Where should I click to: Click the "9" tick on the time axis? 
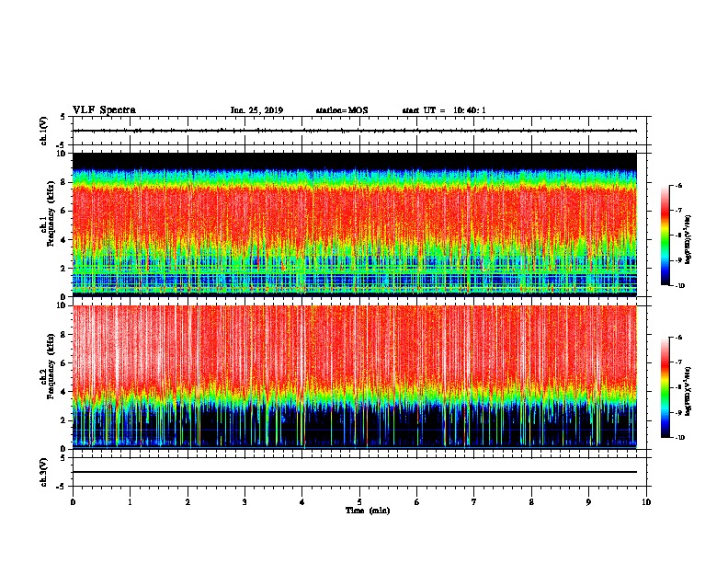tap(588, 502)
